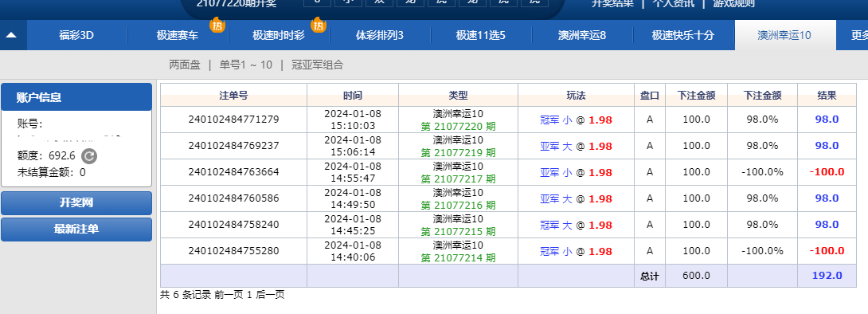
Task: Click the 总计 label in totals row
Action: coord(650,276)
